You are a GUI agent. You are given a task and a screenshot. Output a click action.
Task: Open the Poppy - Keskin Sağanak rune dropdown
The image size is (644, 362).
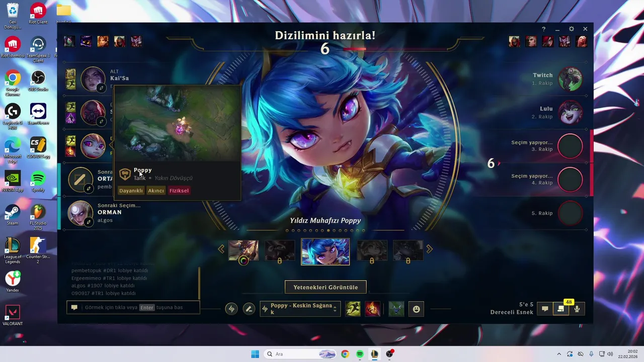click(300, 309)
